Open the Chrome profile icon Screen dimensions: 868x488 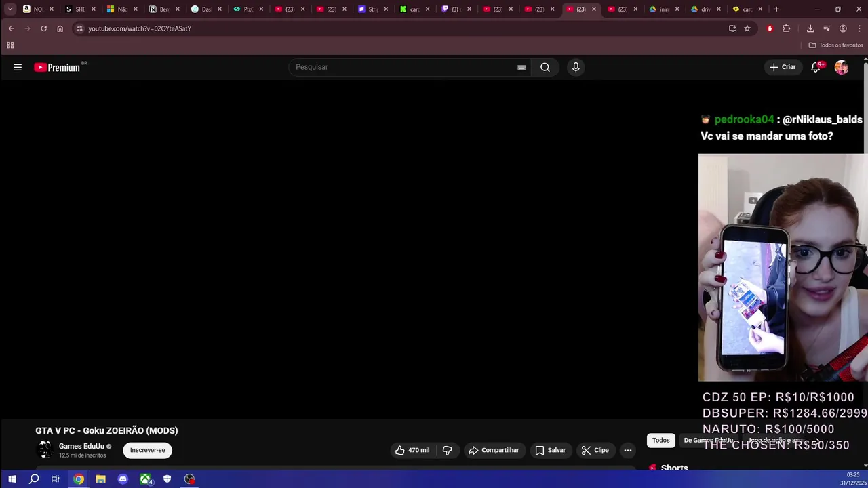tap(843, 28)
